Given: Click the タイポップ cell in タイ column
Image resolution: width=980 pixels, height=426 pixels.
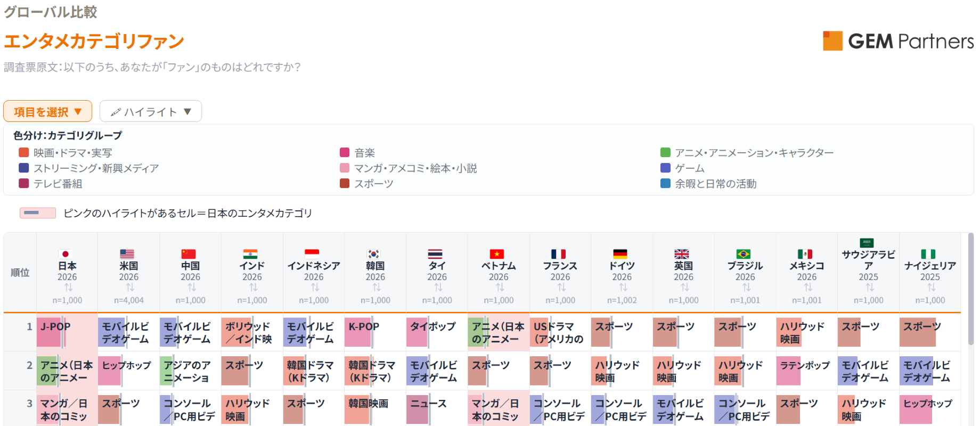Looking at the screenshot, I should point(437,332).
